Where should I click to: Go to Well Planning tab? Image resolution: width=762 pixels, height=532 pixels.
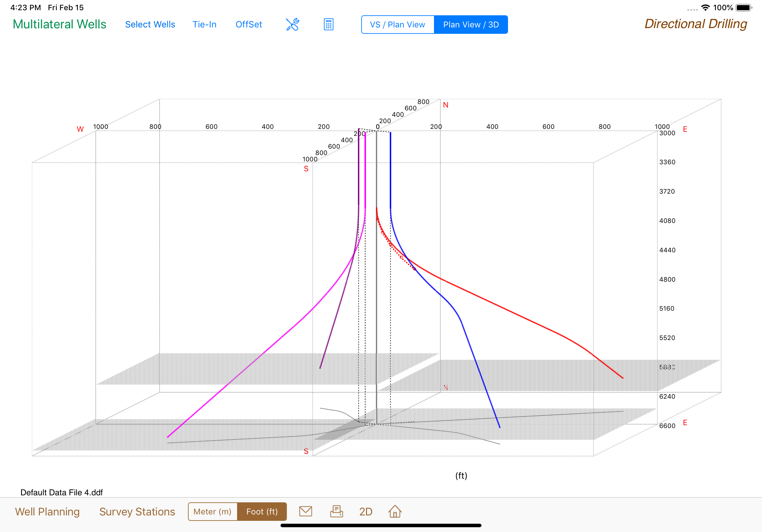pos(47,512)
